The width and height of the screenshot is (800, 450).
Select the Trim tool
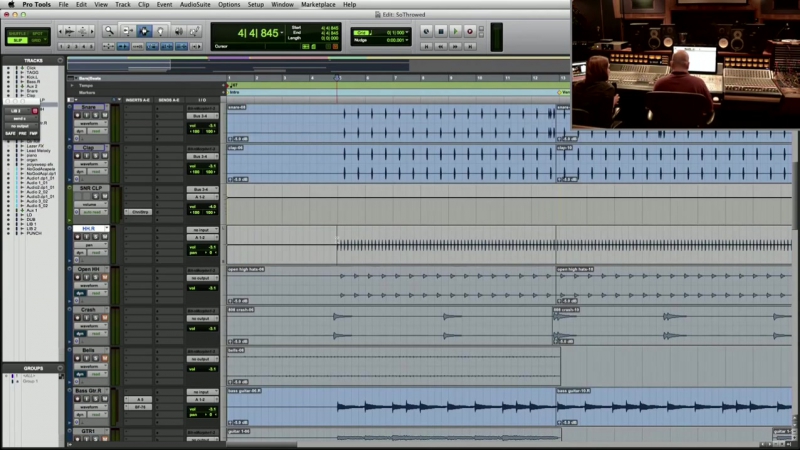[x=128, y=31]
